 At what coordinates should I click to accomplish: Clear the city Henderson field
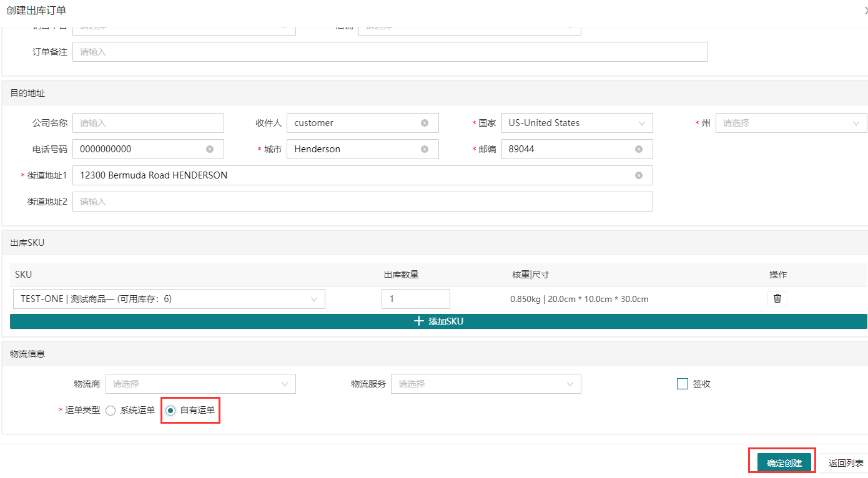[x=425, y=149]
